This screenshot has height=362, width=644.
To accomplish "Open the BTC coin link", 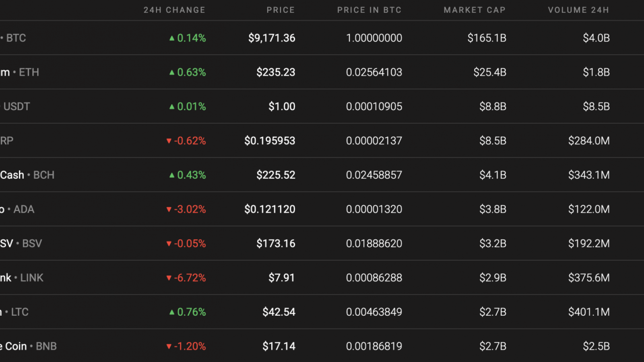I will point(16,38).
